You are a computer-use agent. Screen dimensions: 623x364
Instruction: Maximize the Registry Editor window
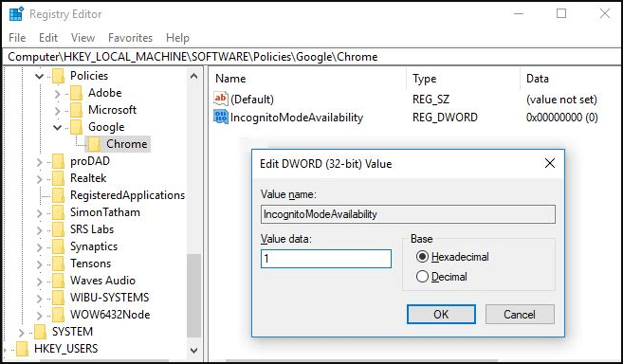tap(561, 13)
